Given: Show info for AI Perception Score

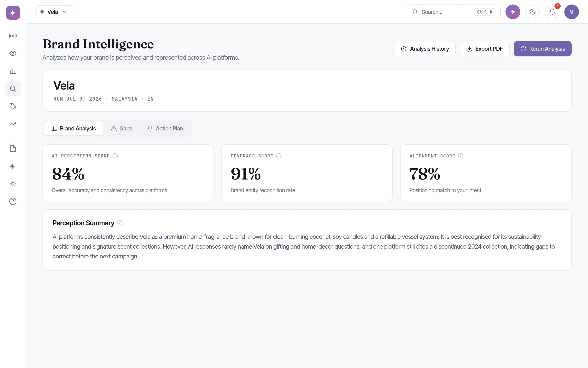Looking at the screenshot, I should [115, 156].
